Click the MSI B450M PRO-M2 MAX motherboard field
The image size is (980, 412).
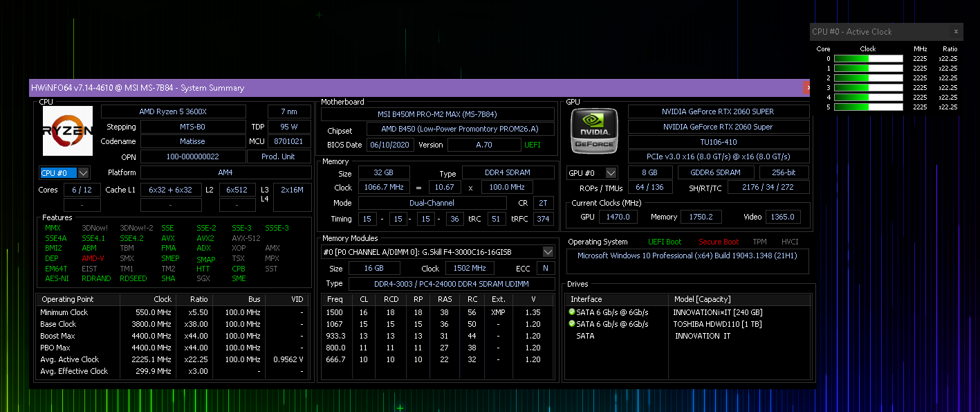[x=438, y=114]
